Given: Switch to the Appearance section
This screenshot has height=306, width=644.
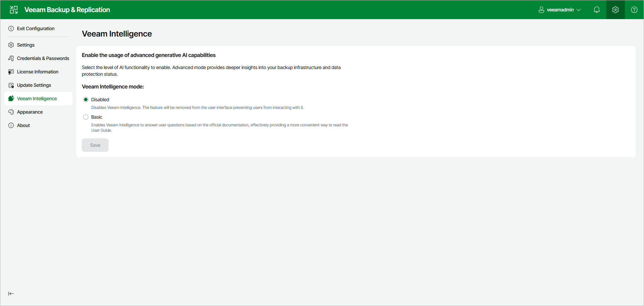Looking at the screenshot, I should pyautogui.click(x=38, y=112).
